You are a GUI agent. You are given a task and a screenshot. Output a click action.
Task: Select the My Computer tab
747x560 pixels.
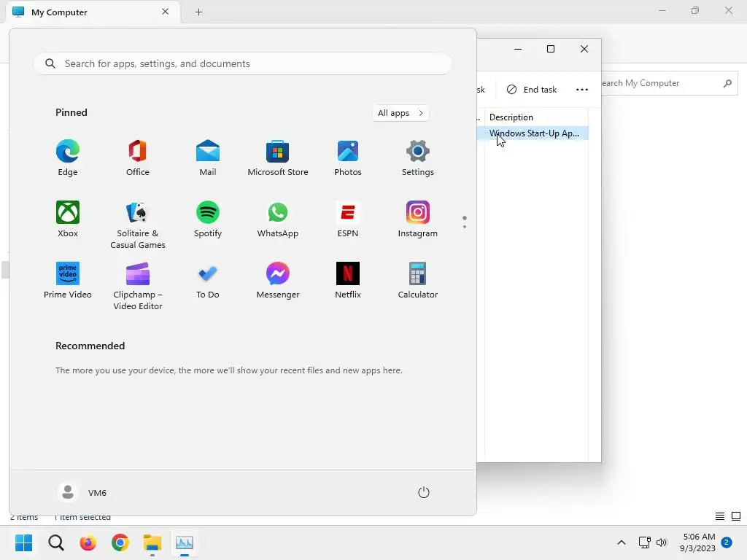coord(93,12)
